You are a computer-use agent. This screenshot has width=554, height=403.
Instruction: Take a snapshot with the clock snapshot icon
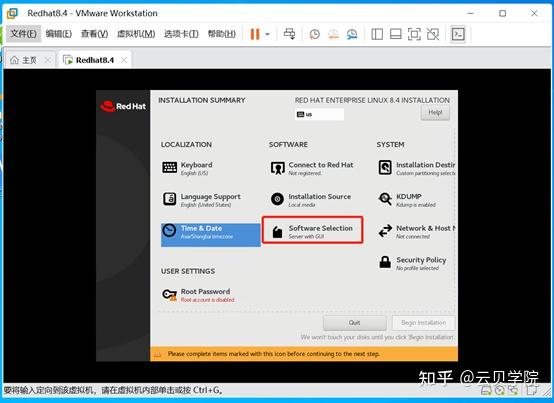[x=314, y=34]
